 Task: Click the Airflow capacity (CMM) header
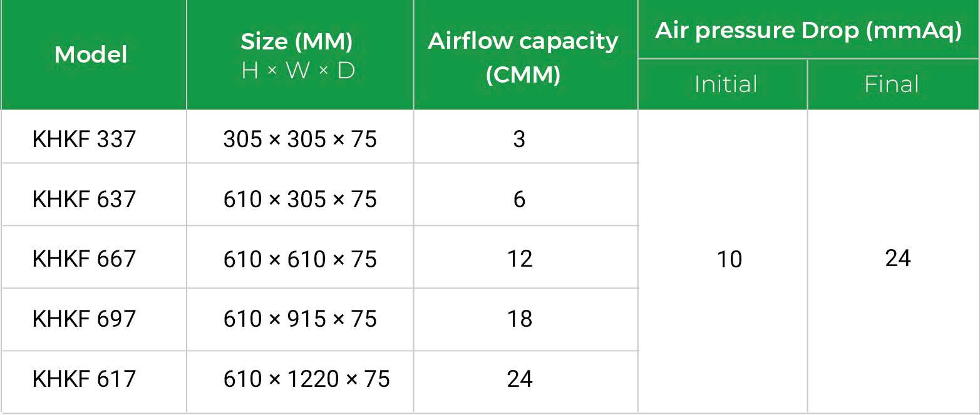click(x=524, y=56)
